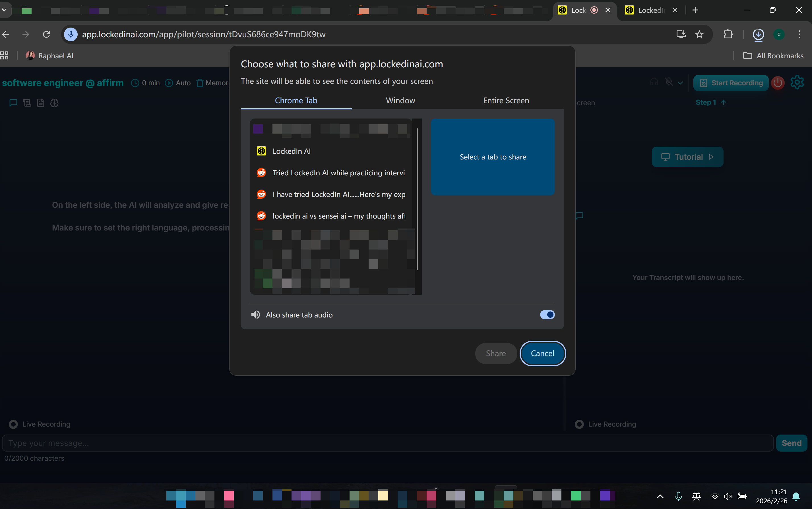Click the chat bubble icon under the title
Image resolution: width=812 pixels, height=509 pixels.
tap(13, 103)
